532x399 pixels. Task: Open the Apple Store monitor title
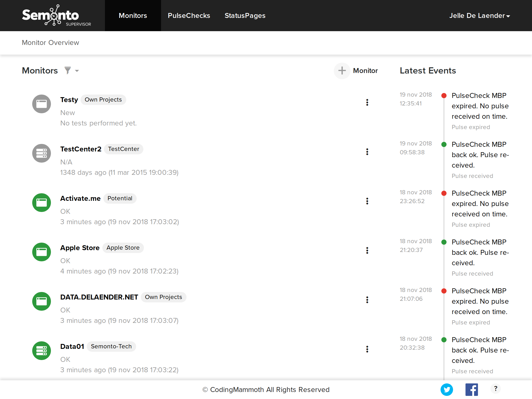point(80,248)
